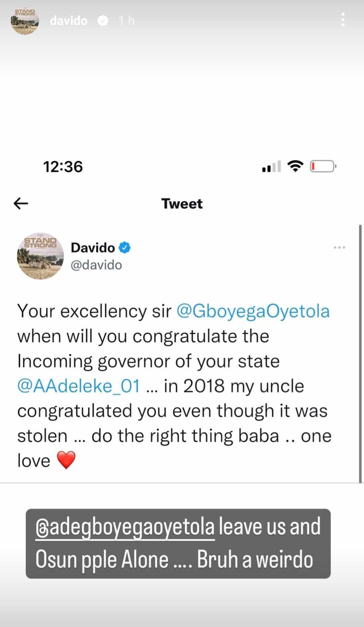Click the low battery indicator icon
The image size is (364, 627).
click(x=322, y=166)
